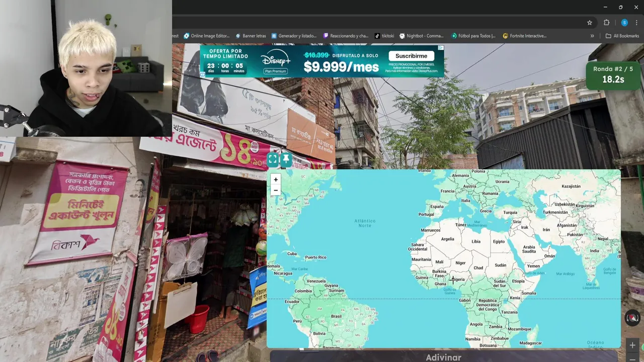Click the street view compass icon
Screen dimensions: 644x362
pos(632,318)
